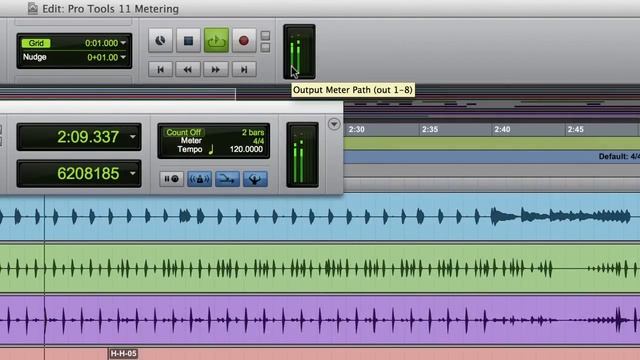Click the Tempo label in the Transport window
The image size is (640, 360).
[190, 149]
